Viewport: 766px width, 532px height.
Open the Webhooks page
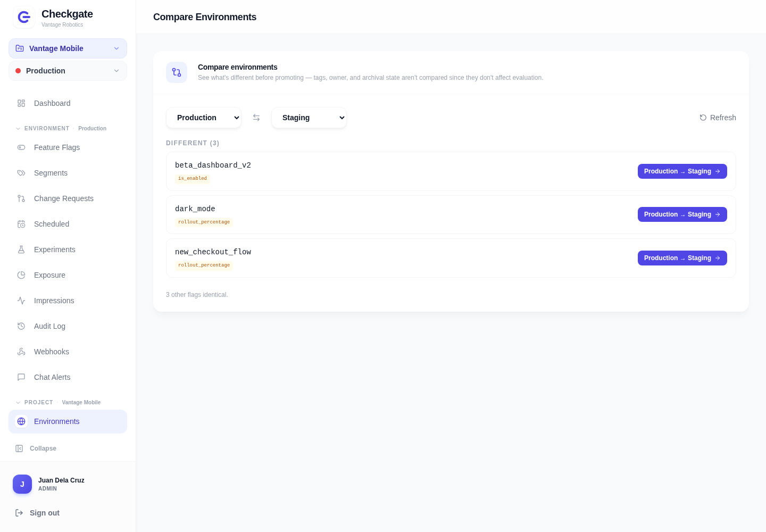(68, 352)
